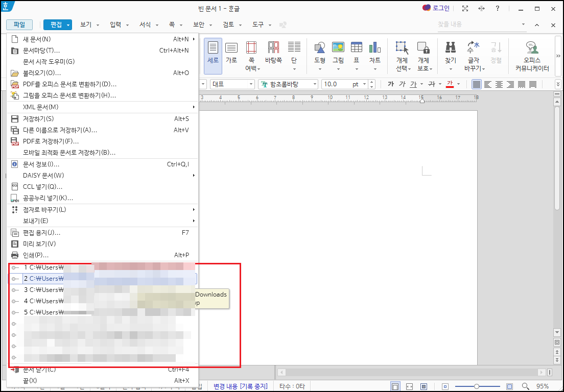564x392 pixels.
Task: Apply bold formatting with 가 icon
Action: (x=391, y=84)
